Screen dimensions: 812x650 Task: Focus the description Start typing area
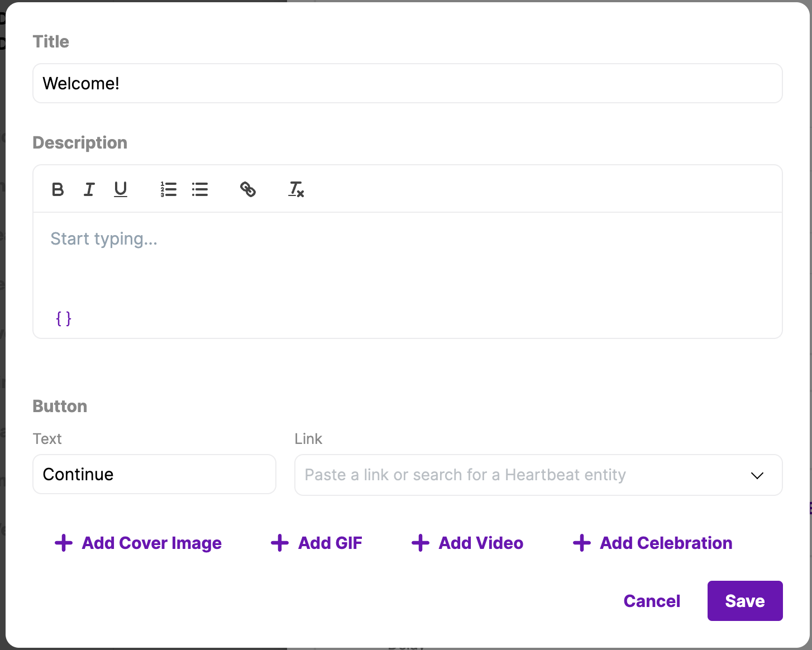tap(407, 257)
